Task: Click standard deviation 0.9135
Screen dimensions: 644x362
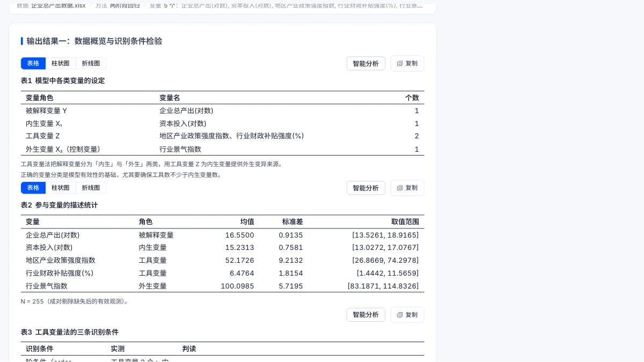Action: [291, 235]
